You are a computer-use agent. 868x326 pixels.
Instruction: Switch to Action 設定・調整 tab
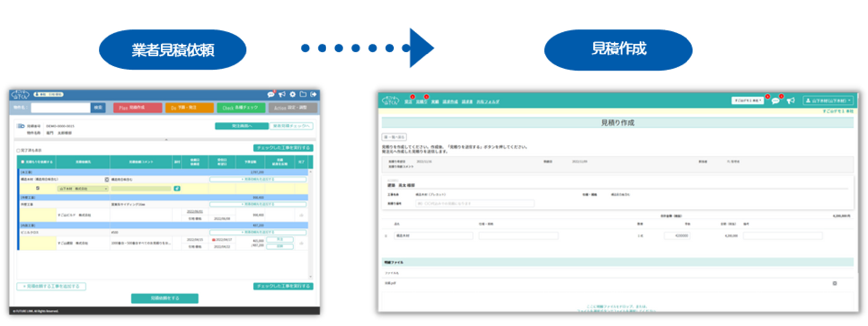coord(292,108)
